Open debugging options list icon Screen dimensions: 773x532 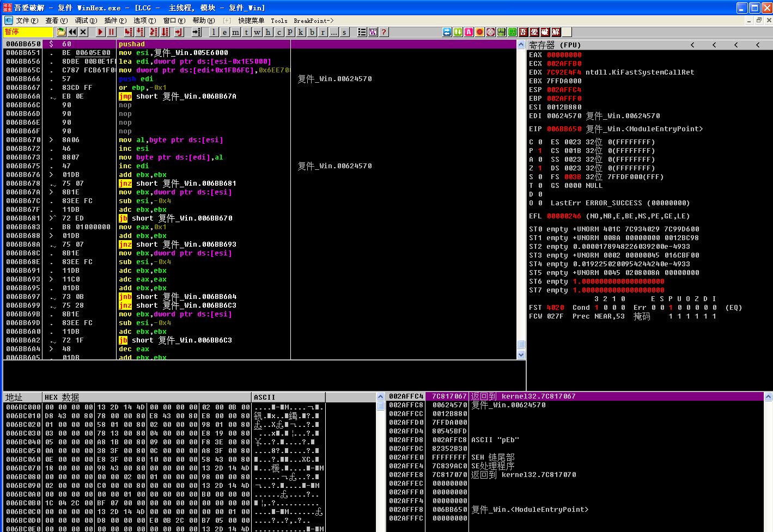coord(362,32)
